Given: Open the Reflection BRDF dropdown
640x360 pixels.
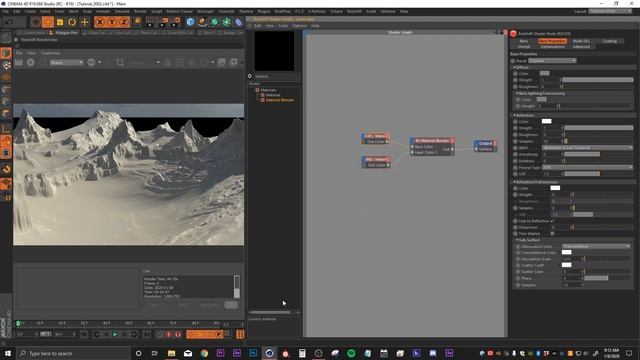Looking at the screenshot, I should pyautogui.click(x=587, y=148).
